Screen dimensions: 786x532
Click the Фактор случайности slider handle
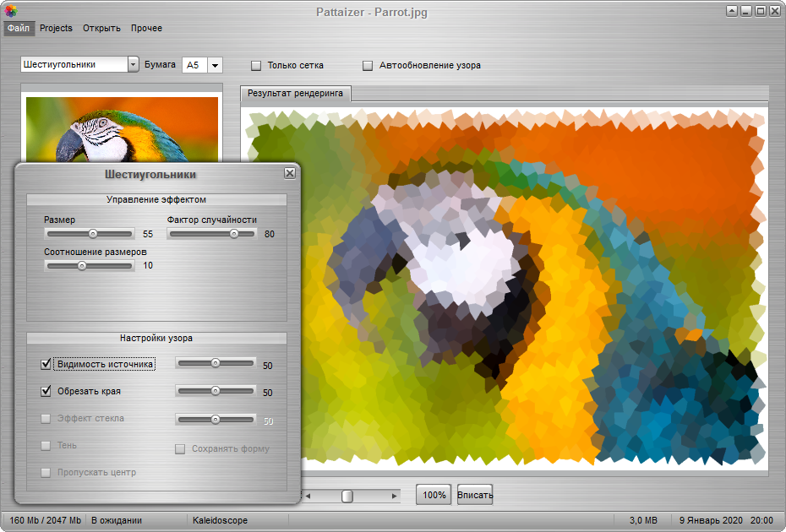tap(233, 234)
